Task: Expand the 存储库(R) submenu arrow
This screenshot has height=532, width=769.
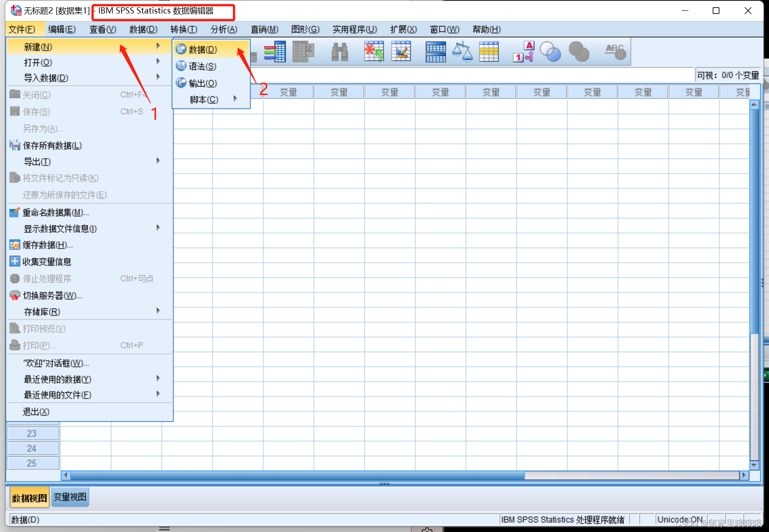Action: point(158,311)
